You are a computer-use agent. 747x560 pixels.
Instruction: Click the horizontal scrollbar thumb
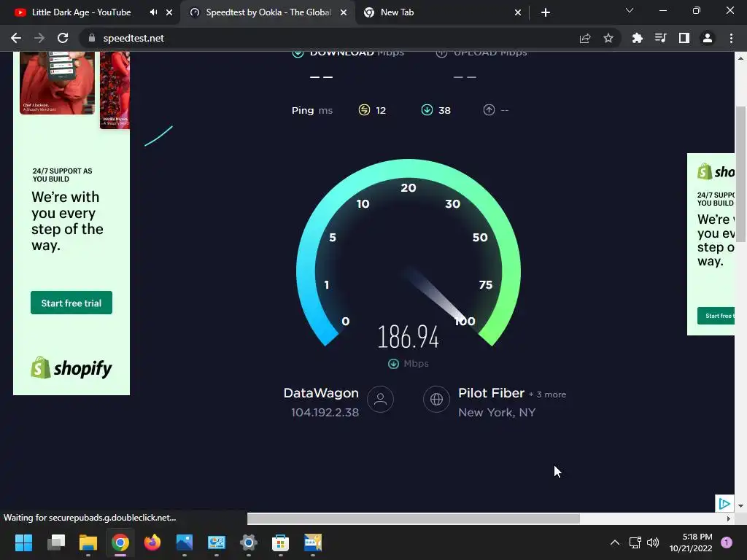tap(414, 518)
